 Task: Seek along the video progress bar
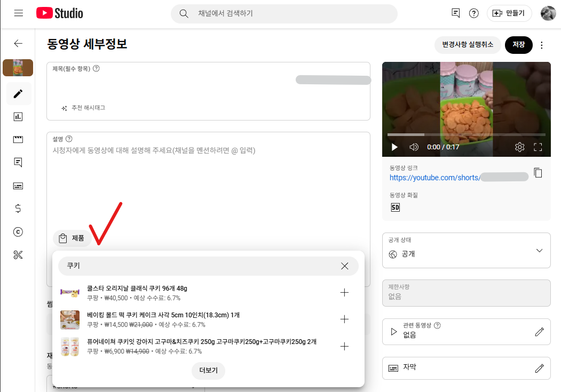click(466, 135)
